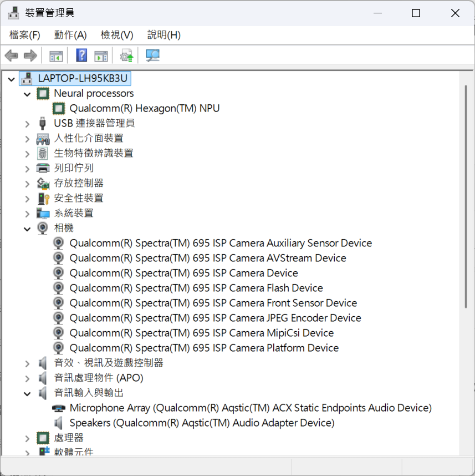The image size is (475, 476).
Task: Collapse the 相機 category
Action: [x=27, y=229]
